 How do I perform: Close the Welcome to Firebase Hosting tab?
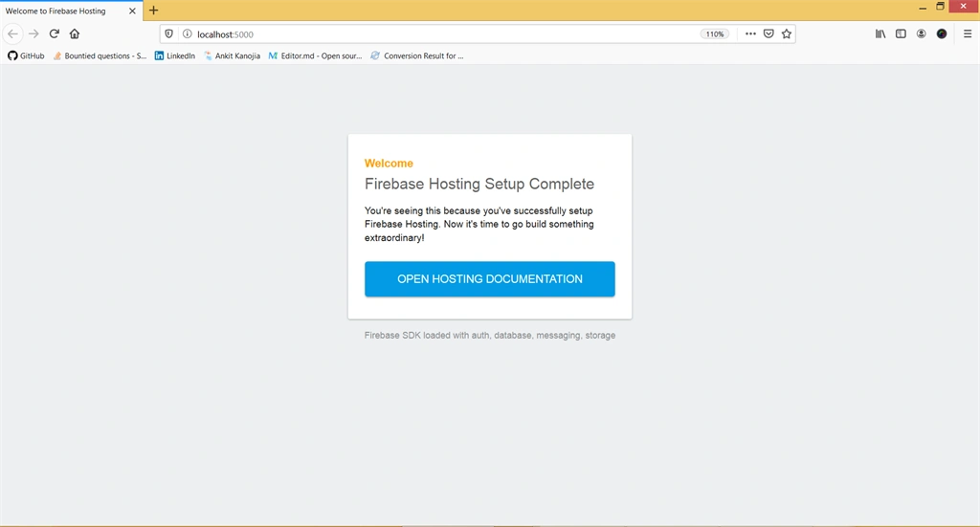(x=132, y=11)
